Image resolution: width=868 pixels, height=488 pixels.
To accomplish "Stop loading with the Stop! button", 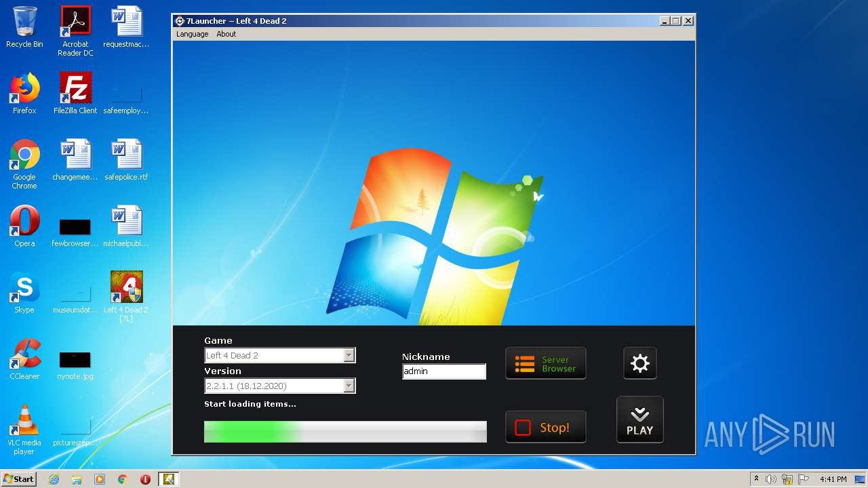I will coord(545,427).
